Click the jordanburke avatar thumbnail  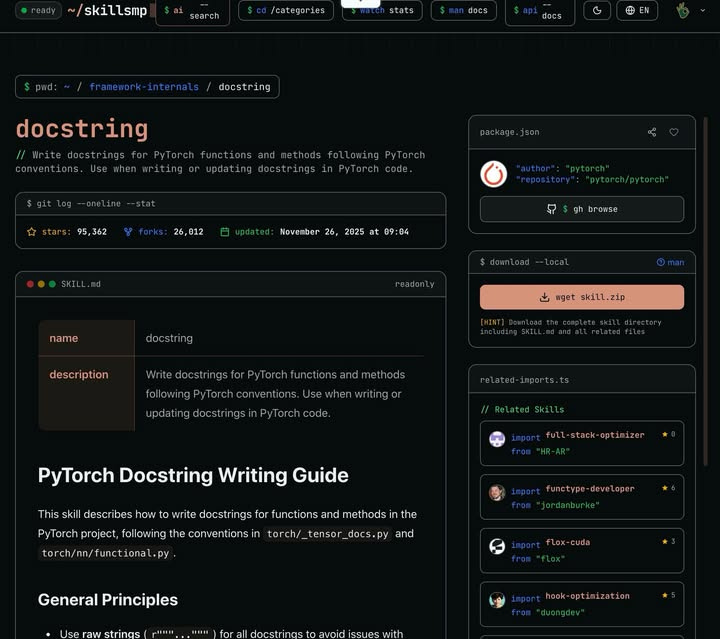pos(497,493)
